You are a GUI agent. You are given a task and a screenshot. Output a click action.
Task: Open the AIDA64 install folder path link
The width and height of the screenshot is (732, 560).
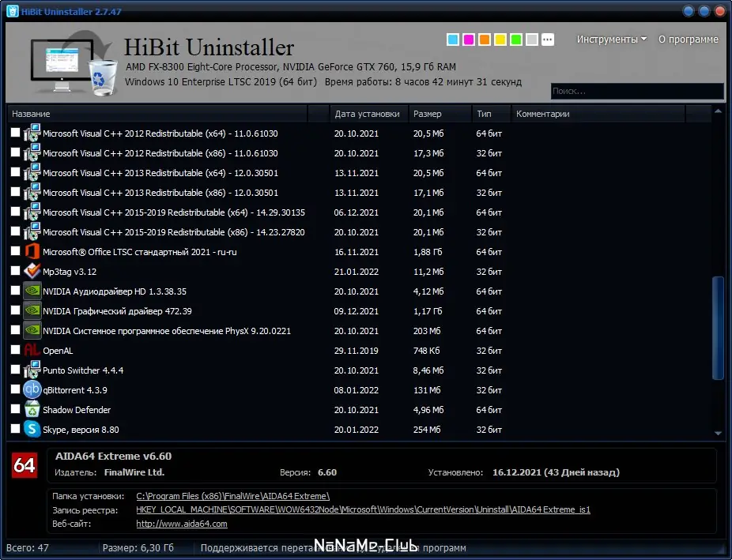tap(233, 496)
